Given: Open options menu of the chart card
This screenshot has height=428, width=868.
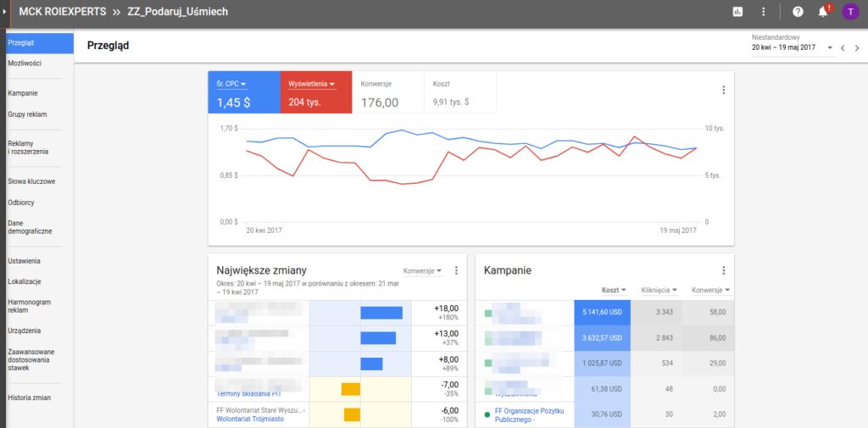Looking at the screenshot, I should point(723,90).
